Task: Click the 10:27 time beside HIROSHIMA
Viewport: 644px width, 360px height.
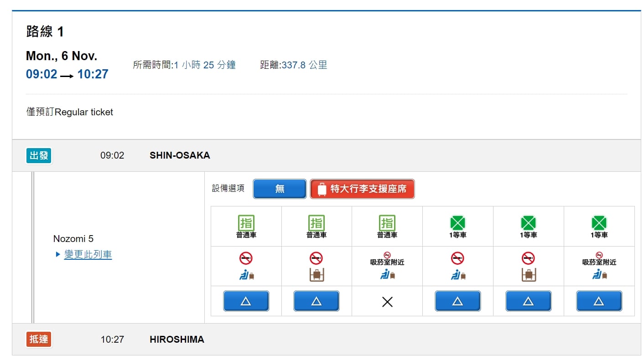Action: pos(112,339)
